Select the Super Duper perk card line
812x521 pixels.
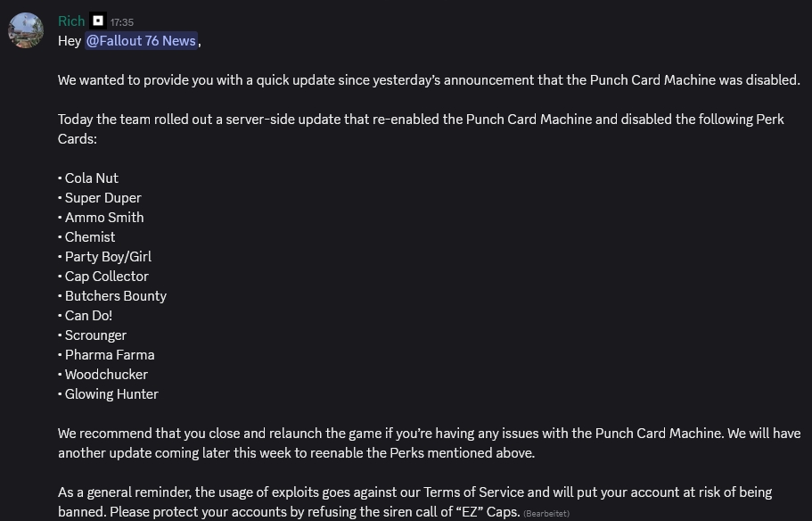tap(103, 197)
